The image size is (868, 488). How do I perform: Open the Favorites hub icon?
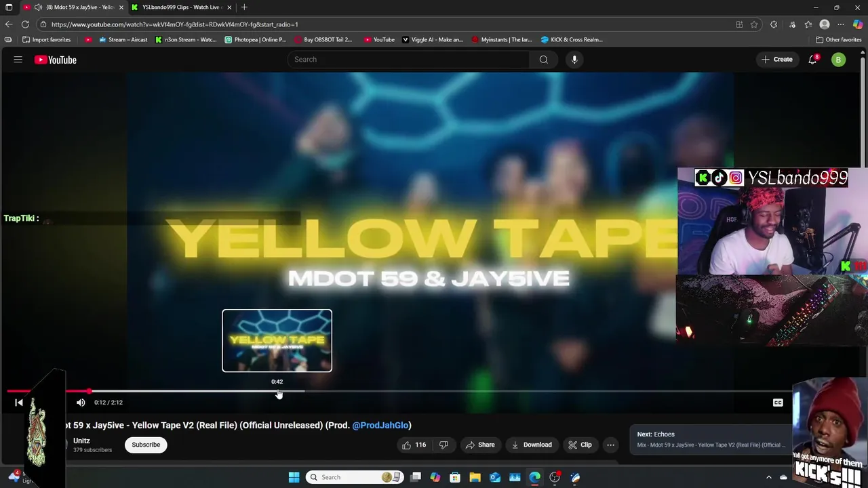(808, 24)
